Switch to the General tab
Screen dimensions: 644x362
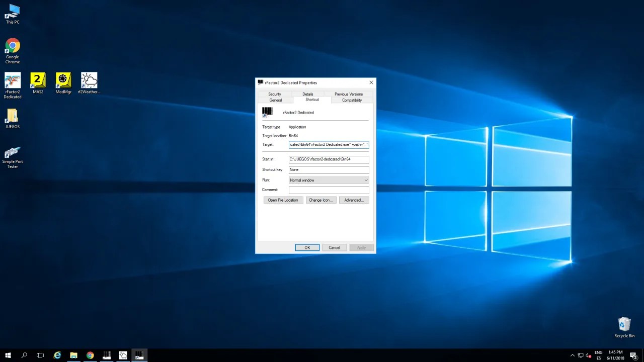[x=276, y=100]
